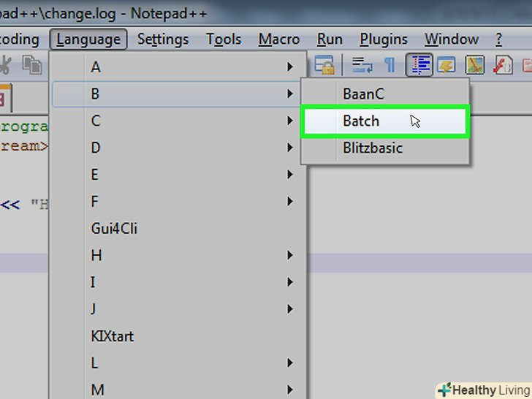The image size is (532, 399).
Task: Open the Tools menu
Action: 224,39
